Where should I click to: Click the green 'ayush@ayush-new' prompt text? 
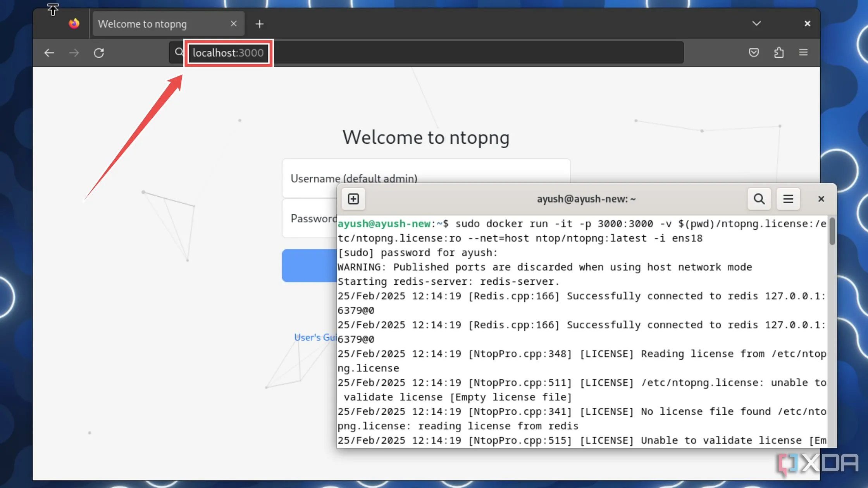coord(384,224)
